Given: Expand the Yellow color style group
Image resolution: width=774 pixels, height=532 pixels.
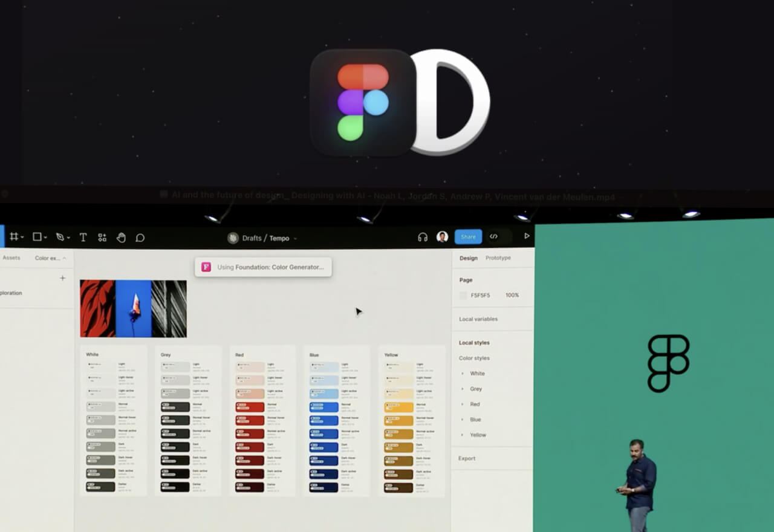Looking at the screenshot, I should (x=463, y=435).
